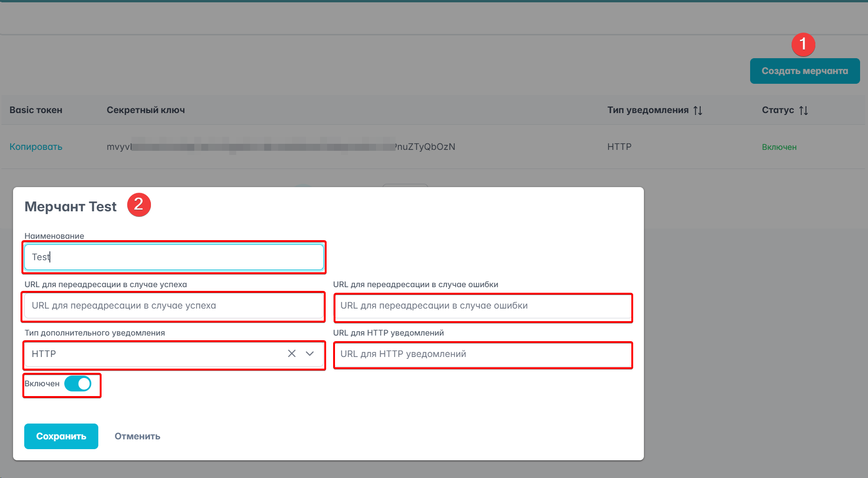Clear the HTTP selection with X icon
This screenshot has width=868, height=478.
tap(292, 354)
